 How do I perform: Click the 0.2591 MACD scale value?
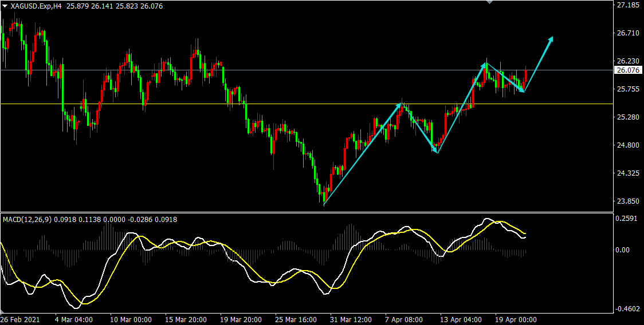pyautogui.click(x=627, y=219)
